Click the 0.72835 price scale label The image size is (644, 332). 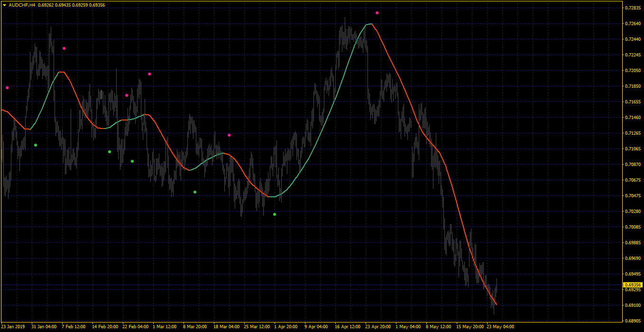(633, 8)
